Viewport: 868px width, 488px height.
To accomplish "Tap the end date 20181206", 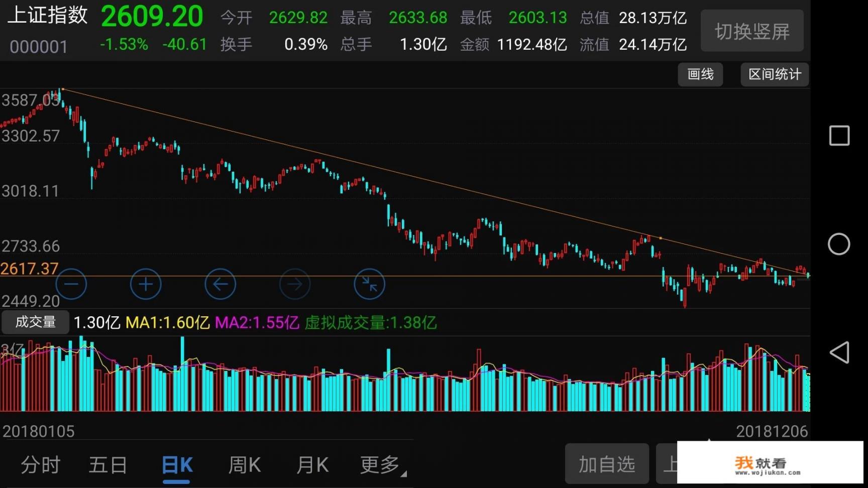I will point(772,431).
